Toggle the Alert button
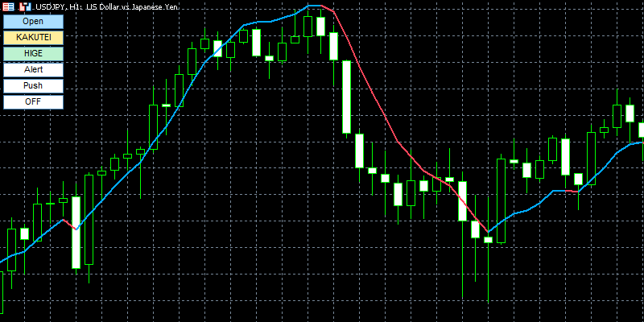The image size is (644, 322). pyautogui.click(x=33, y=69)
